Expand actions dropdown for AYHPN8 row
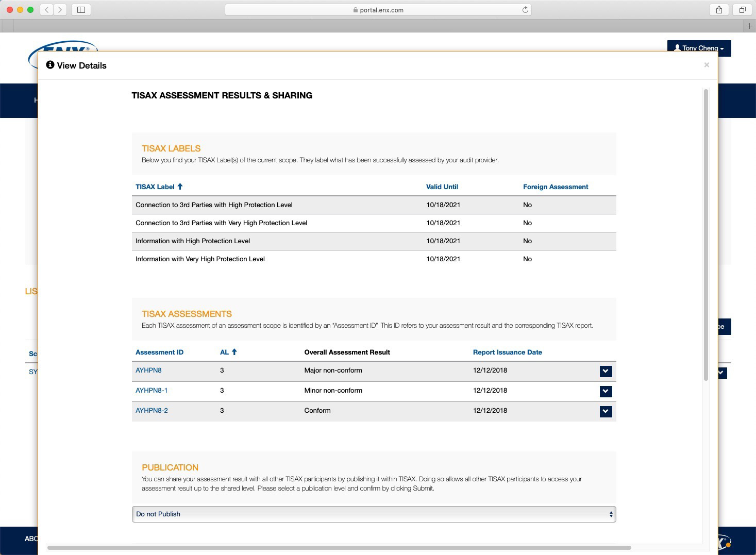Image resolution: width=756 pixels, height=555 pixels. click(x=606, y=371)
